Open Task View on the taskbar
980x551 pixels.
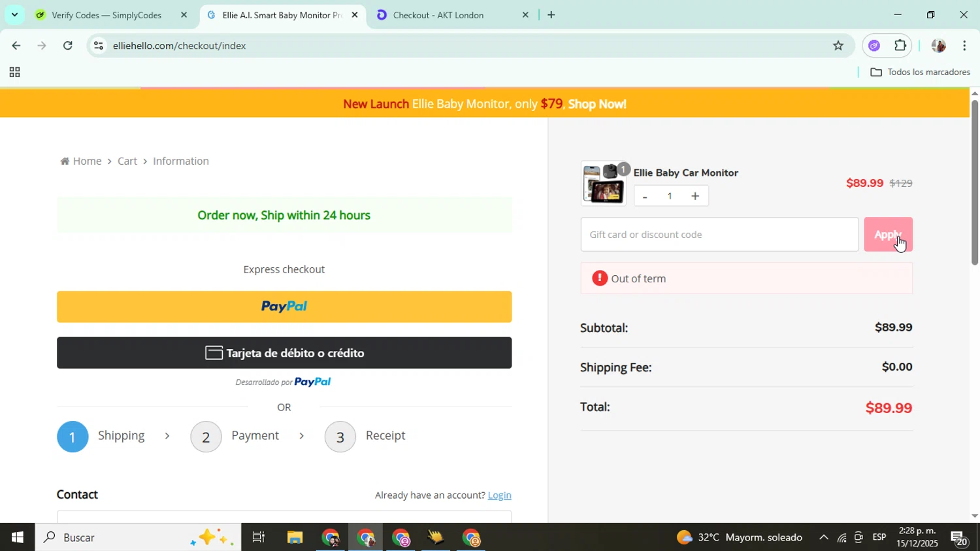pos(259,537)
